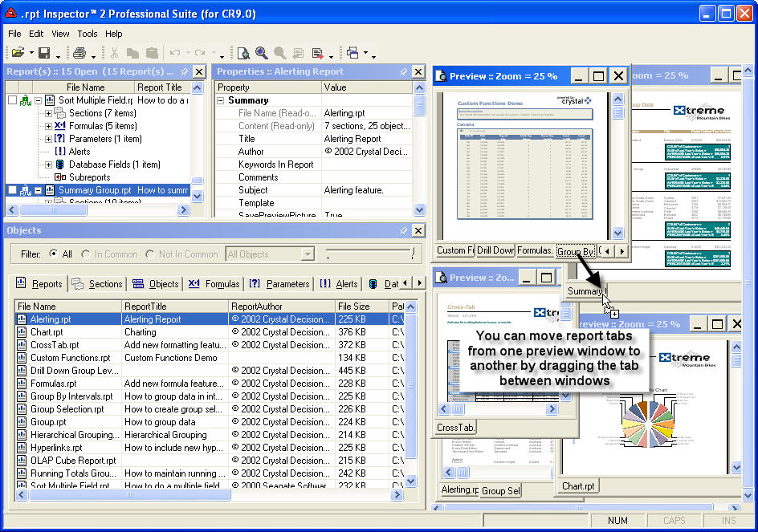This screenshot has width=758, height=532.
Task: Click the Property column header
Action: (268, 87)
